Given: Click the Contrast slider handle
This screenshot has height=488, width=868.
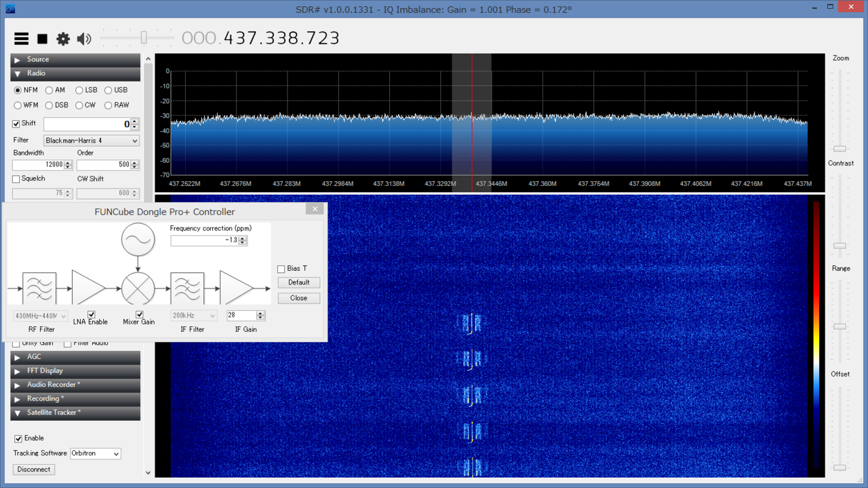Looking at the screenshot, I should pyautogui.click(x=840, y=246).
